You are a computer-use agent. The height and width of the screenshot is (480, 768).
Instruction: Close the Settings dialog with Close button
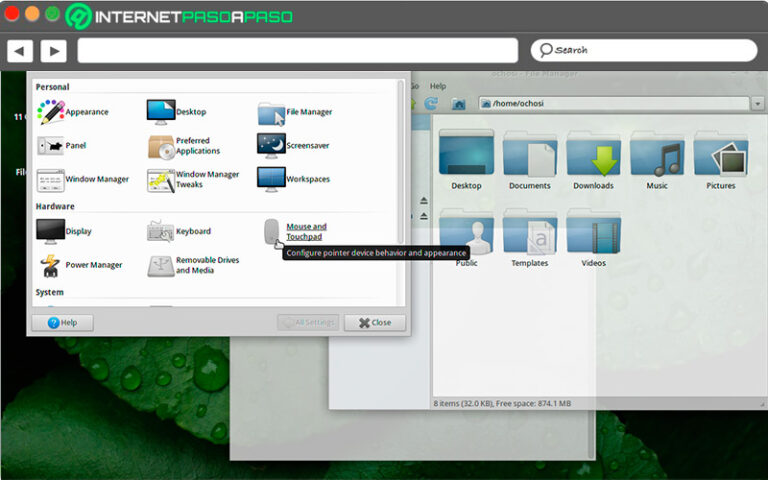pyautogui.click(x=375, y=323)
